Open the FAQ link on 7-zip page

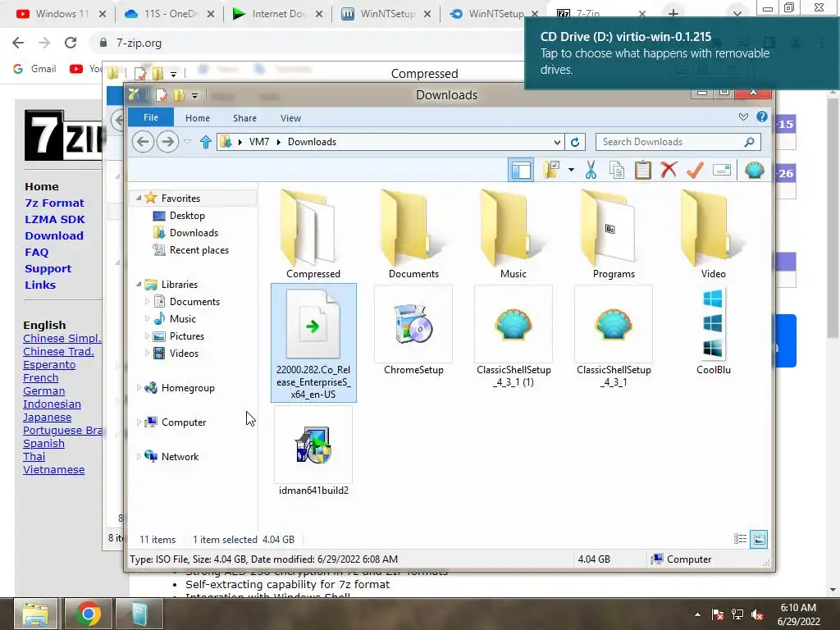click(36, 253)
